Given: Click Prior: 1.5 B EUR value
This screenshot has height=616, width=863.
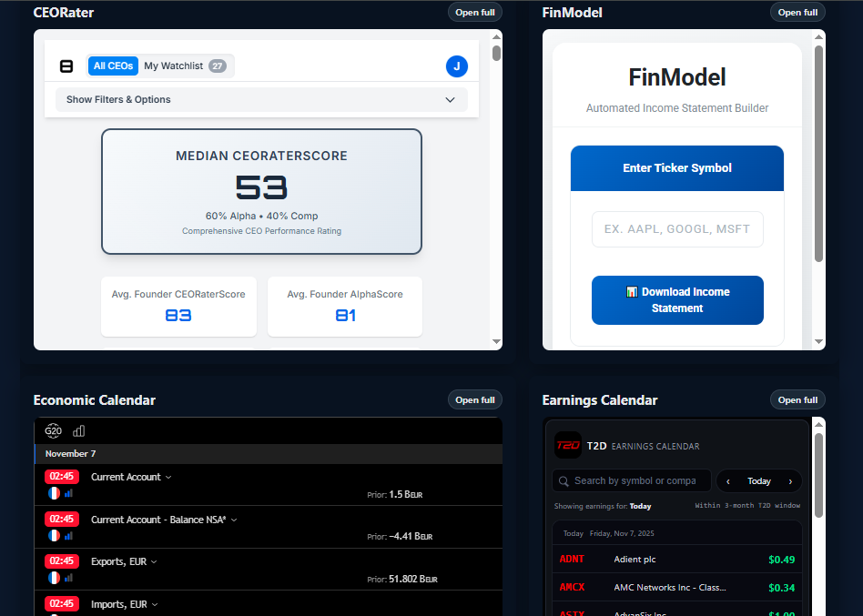Looking at the screenshot, I should click(394, 494).
